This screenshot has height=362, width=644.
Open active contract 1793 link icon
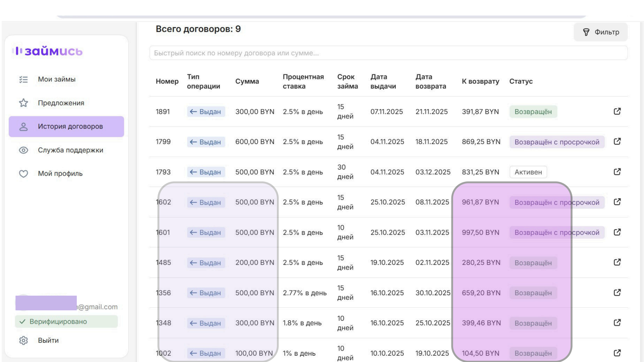(x=617, y=172)
